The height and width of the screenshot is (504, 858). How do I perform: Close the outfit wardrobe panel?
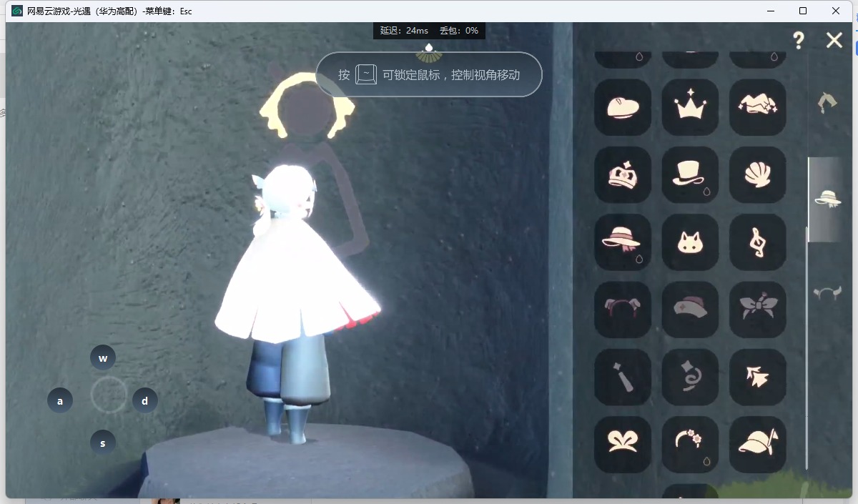click(834, 41)
